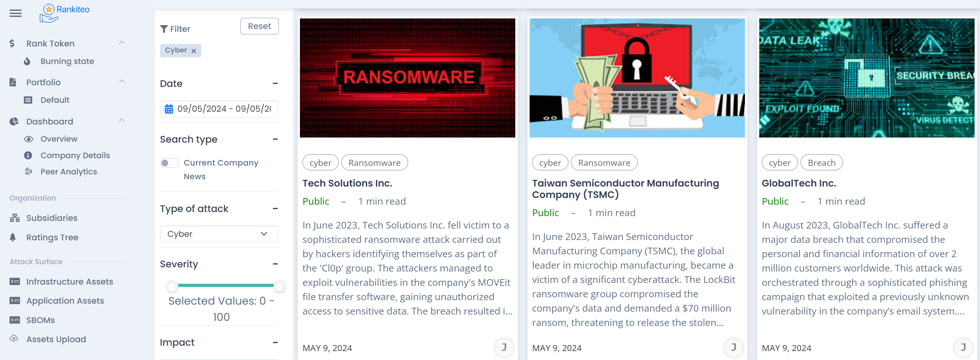This screenshot has height=360, width=980.
Task: Open Peer Analytics sidebar icon
Action: pyautogui.click(x=29, y=172)
